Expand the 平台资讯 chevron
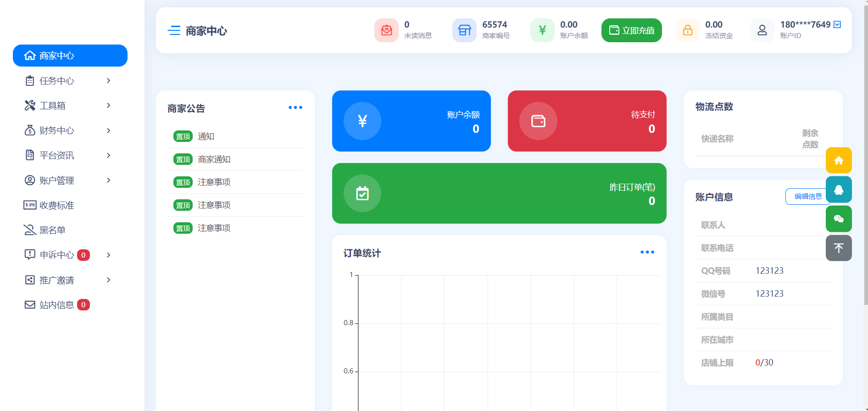The image size is (868, 411). point(109,155)
